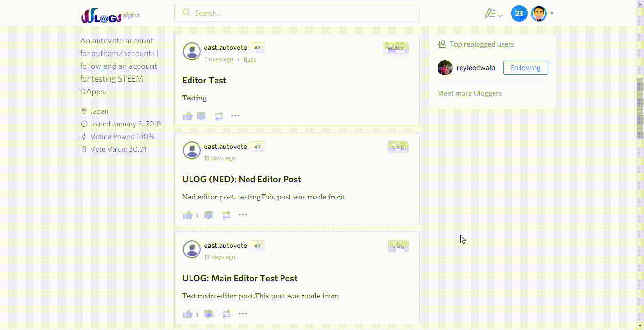This screenshot has width=644, height=330.
Task: Click reputation 42 badge on Editor Test post
Action: tap(257, 48)
